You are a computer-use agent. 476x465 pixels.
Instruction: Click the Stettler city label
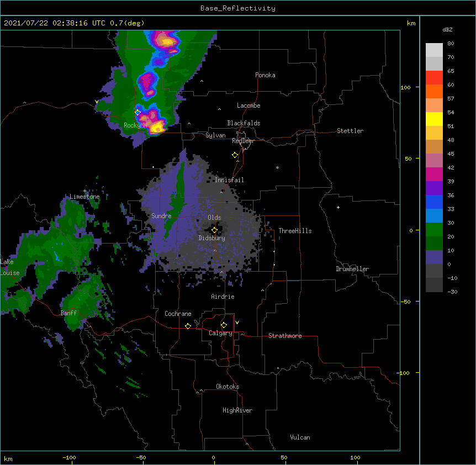350,131
